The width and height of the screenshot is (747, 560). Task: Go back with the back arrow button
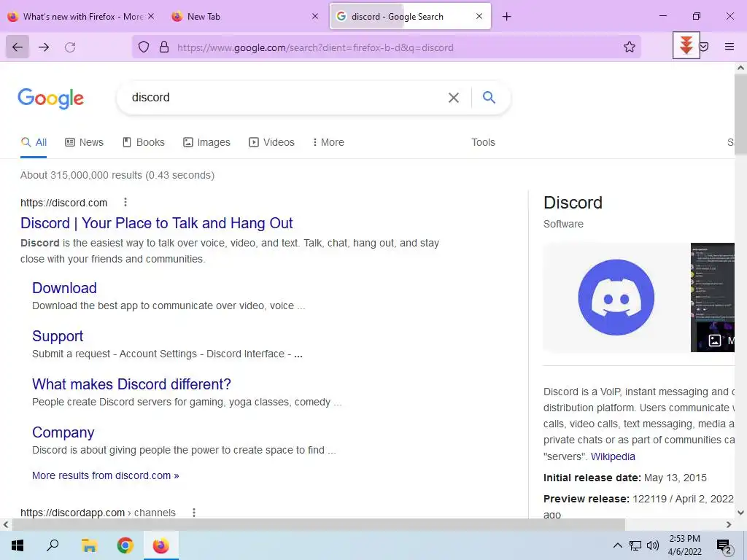click(18, 47)
